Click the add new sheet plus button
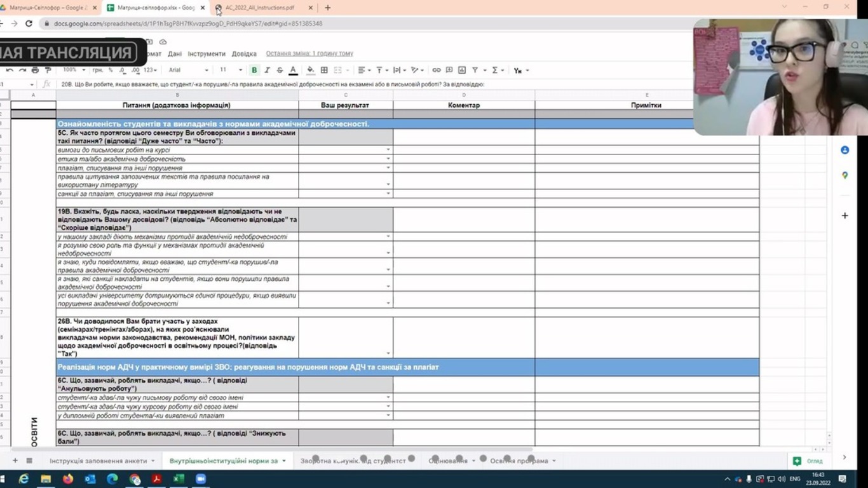 15,461
